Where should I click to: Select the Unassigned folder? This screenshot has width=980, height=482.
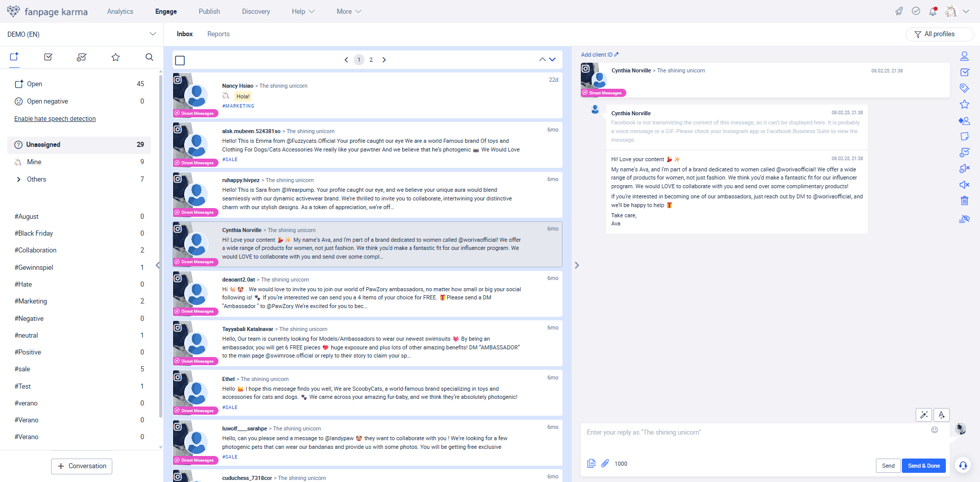pyautogui.click(x=79, y=145)
